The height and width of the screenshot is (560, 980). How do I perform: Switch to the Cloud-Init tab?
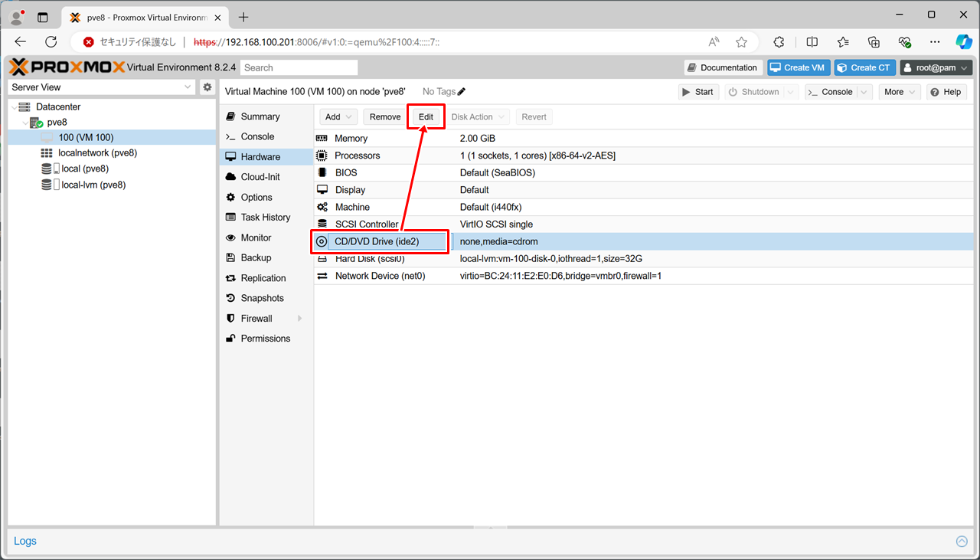point(260,177)
